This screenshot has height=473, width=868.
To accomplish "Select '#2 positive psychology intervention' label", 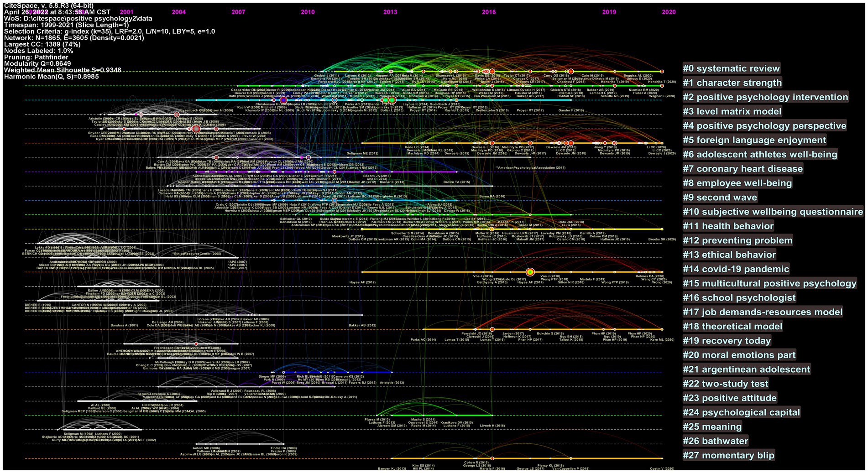I will click(765, 97).
